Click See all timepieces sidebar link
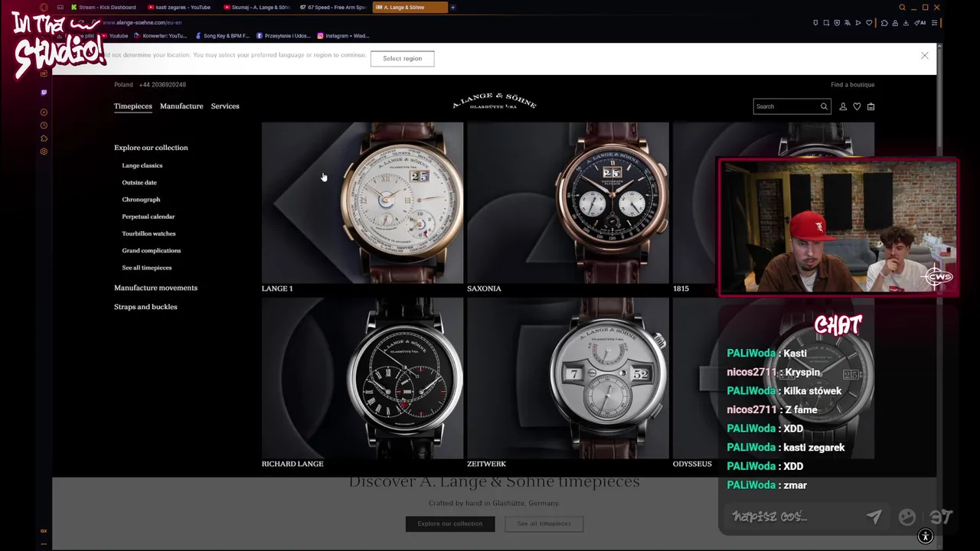The width and height of the screenshot is (980, 551). pyautogui.click(x=147, y=268)
